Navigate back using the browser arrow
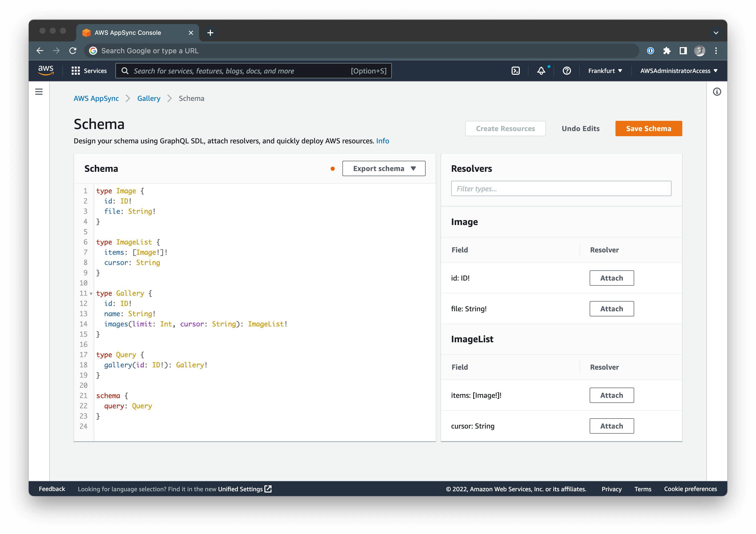Screen dimensions: 756x534 point(40,50)
